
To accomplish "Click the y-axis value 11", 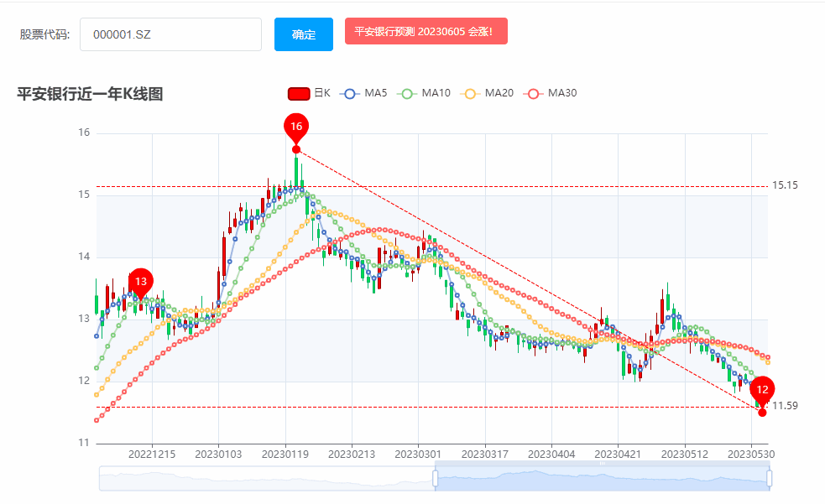I will point(84,443).
